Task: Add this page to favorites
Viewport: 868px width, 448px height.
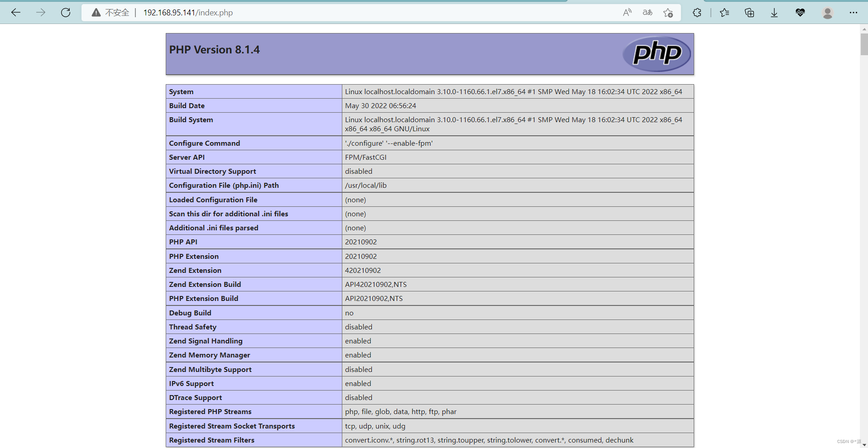Action: point(668,13)
